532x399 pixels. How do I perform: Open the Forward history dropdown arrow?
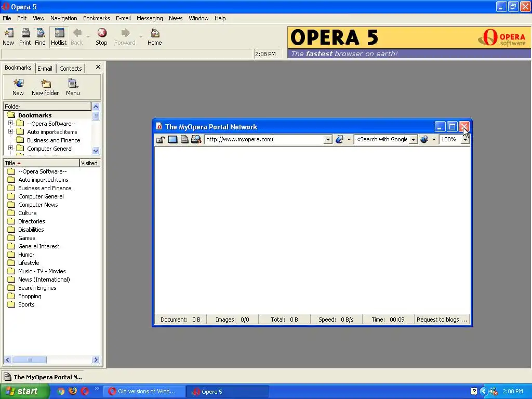point(141,37)
